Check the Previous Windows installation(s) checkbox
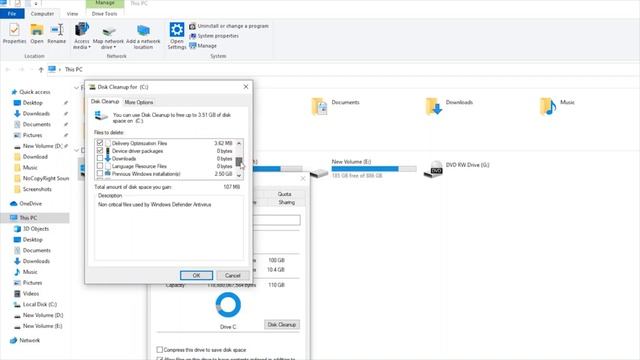640x360 pixels. 100,174
